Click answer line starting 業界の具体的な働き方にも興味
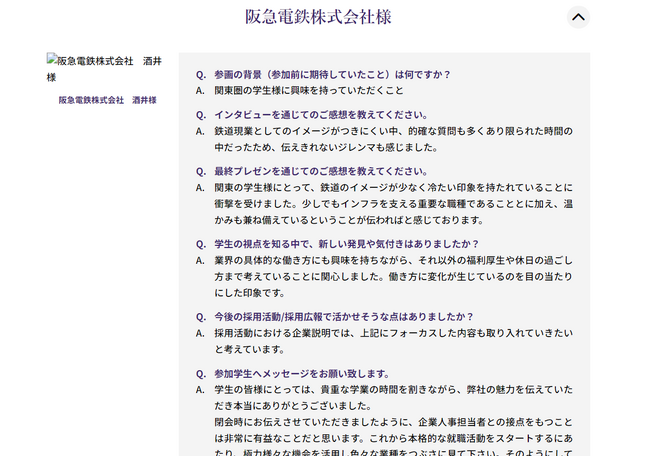650x456 pixels. point(393,261)
